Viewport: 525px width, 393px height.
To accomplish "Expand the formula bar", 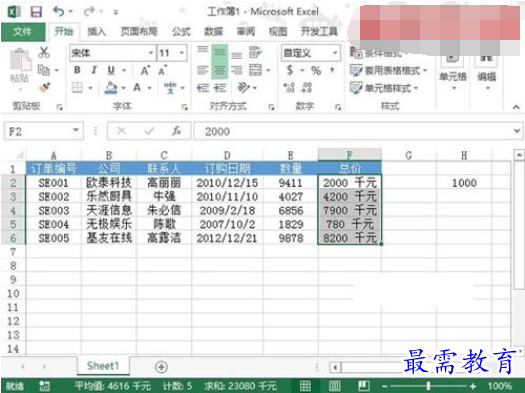I will click(x=517, y=131).
